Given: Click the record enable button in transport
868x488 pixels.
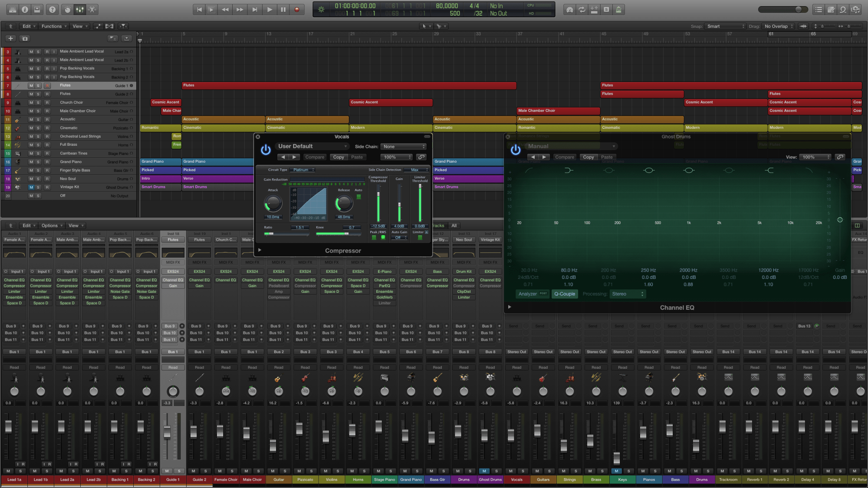Looking at the screenshot, I should coord(297,9).
